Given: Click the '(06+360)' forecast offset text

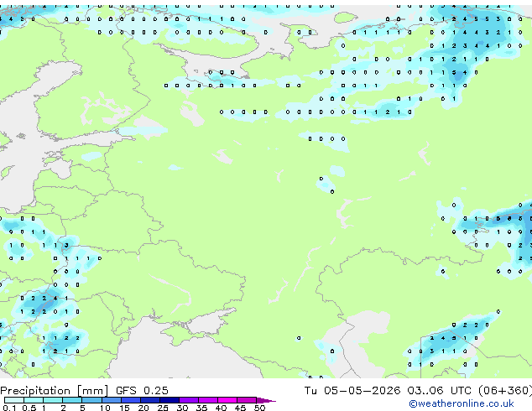Looking at the screenshot, I should click(x=505, y=391).
